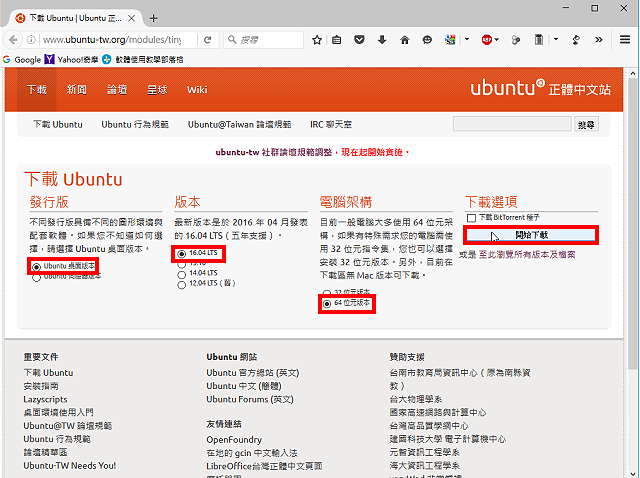Open Ubuntu 官方網站 (英文) link
The width and height of the screenshot is (640, 478).
253,373
